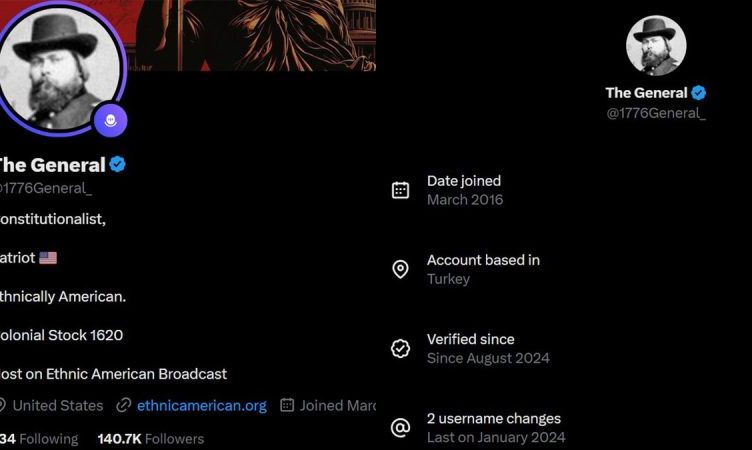
Task: Click the link chain icon before ethnicamerican.org
Action: coord(124,405)
